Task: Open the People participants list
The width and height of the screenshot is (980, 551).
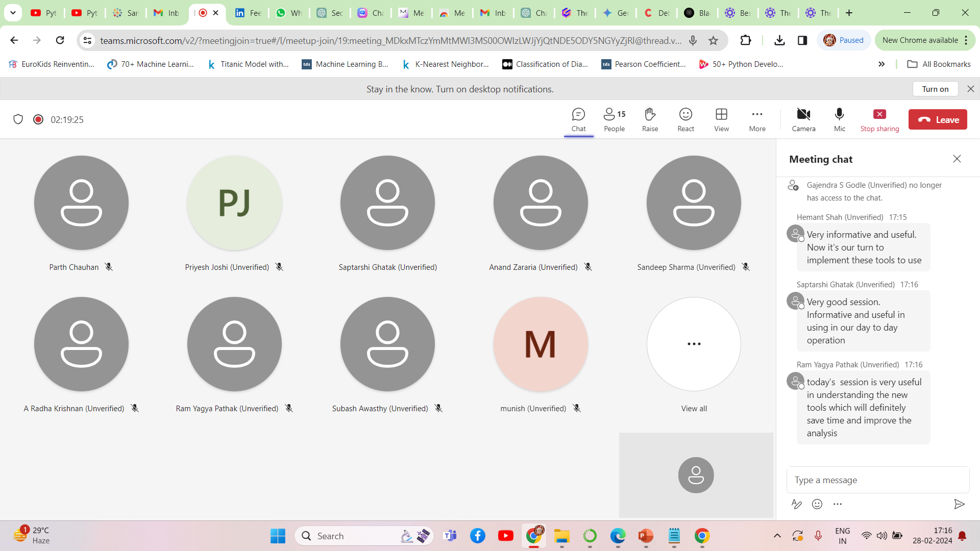Action: [x=614, y=120]
